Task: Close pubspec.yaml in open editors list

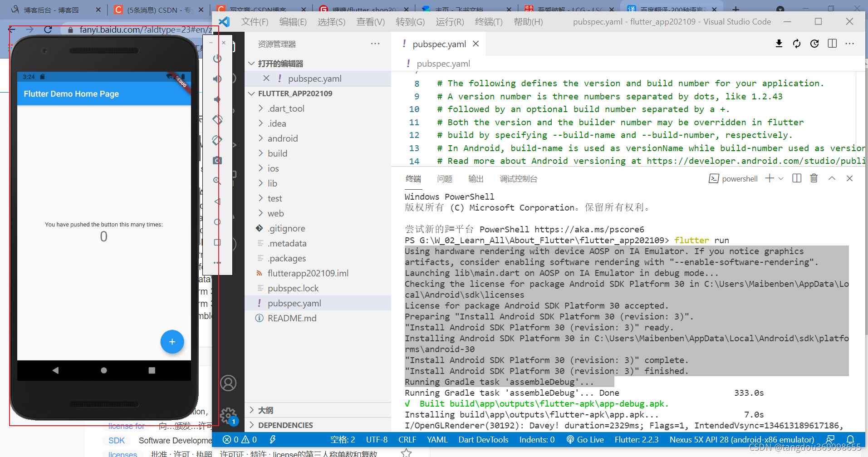Action: click(x=266, y=78)
